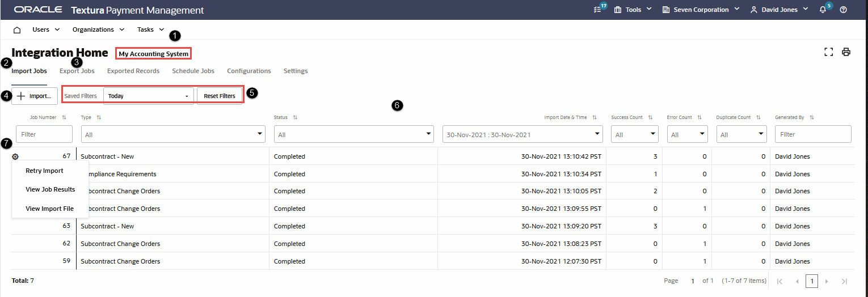This screenshot has height=297, width=868.
Task: Go to the Home icon
Action: (17, 29)
